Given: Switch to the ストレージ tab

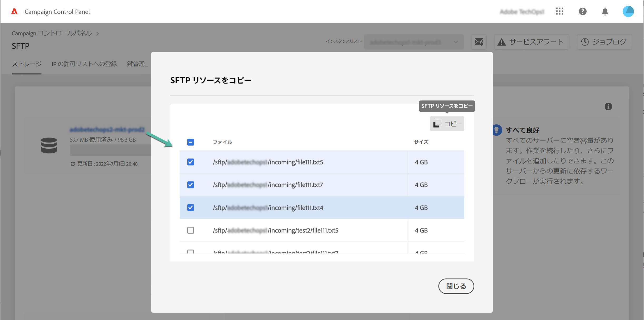Looking at the screenshot, I should [27, 64].
